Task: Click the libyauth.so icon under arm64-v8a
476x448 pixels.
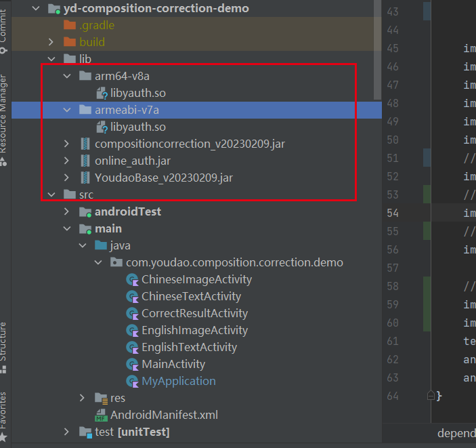Action: coord(102,93)
